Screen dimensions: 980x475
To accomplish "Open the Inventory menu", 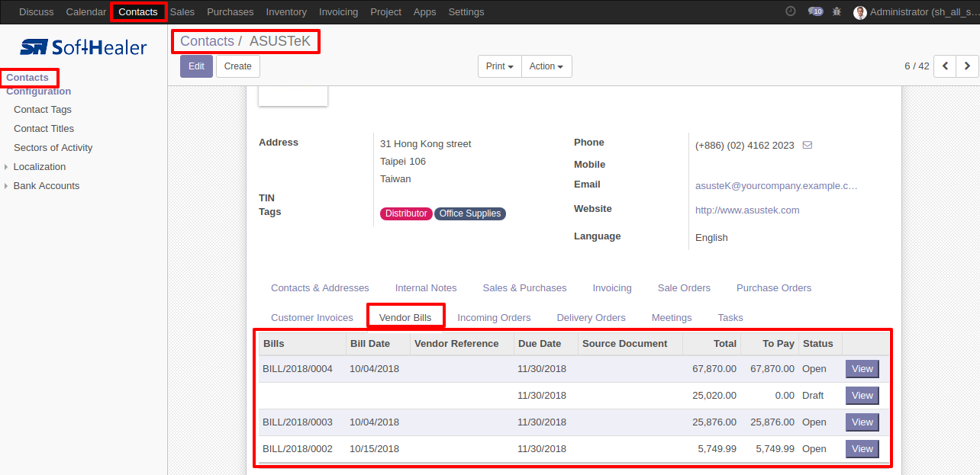I will coord(286,12).
